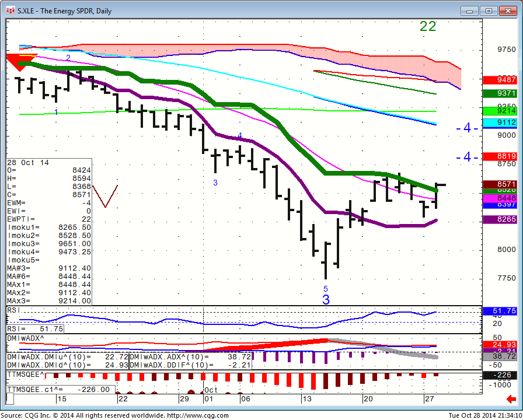Maximize the S.XLE chart window
Screen dimensions: 523x420
(489, 11)
